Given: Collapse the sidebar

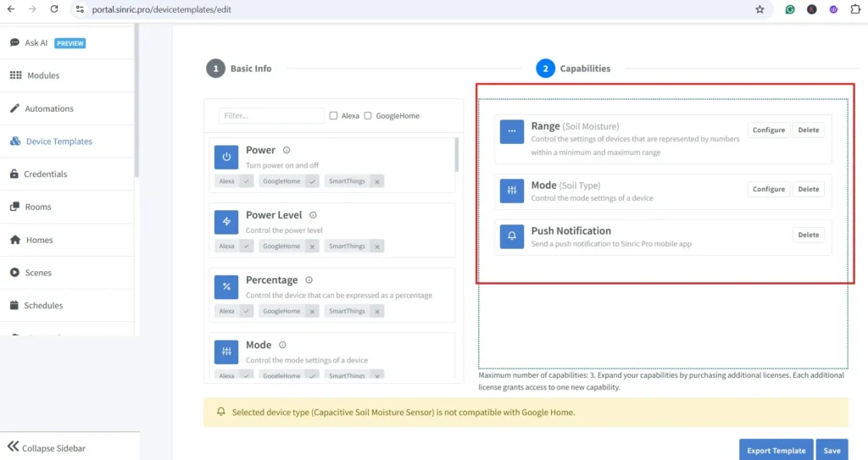Looking at the screenshot, I should tap(47, 447).
